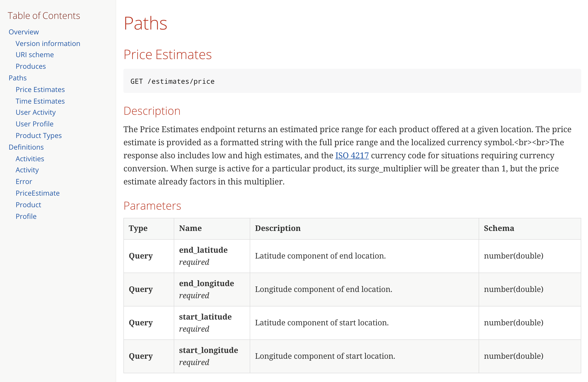Open the Overview section link
The image size is (588, 382).
(23, 32)
